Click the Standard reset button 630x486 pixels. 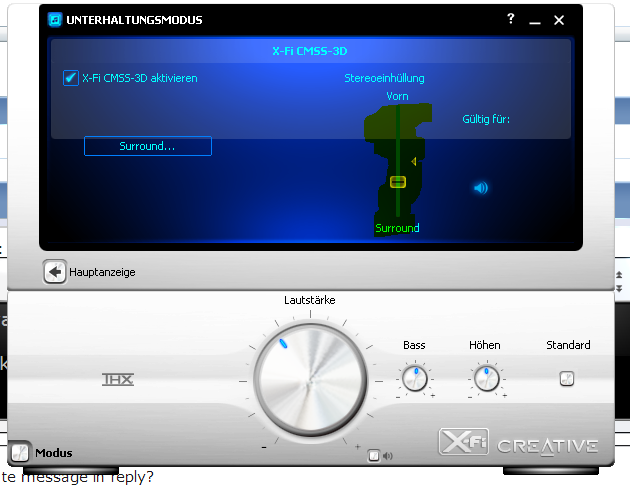tap(567, 378)
